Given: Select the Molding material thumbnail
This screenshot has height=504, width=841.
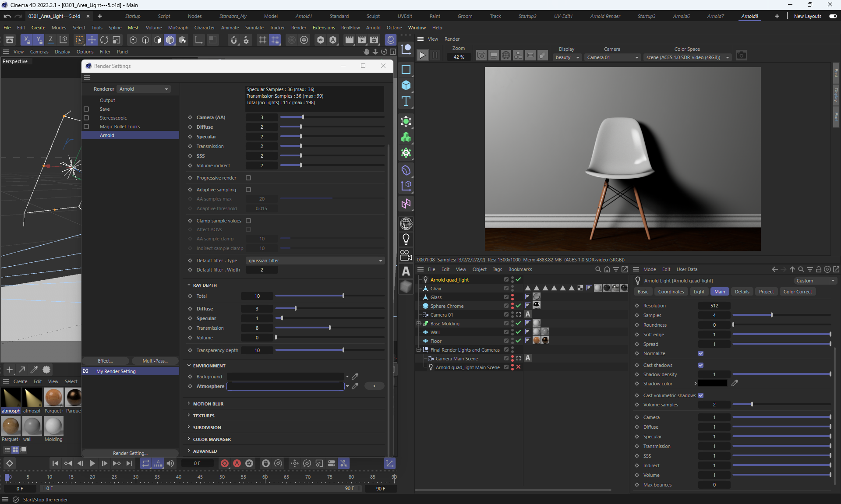Looking at the screenshot, I should tap(53, 426).
